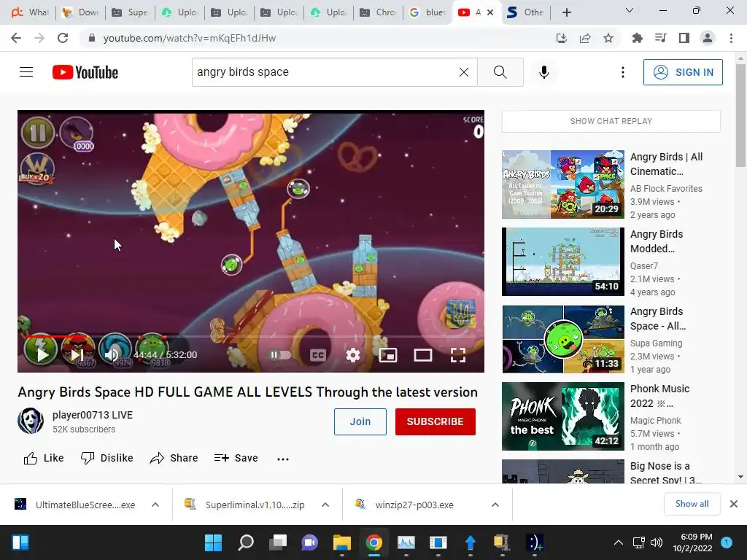This screenshot has height=560, width=747.
Task: Play the video with the play button
Action: 42,354
